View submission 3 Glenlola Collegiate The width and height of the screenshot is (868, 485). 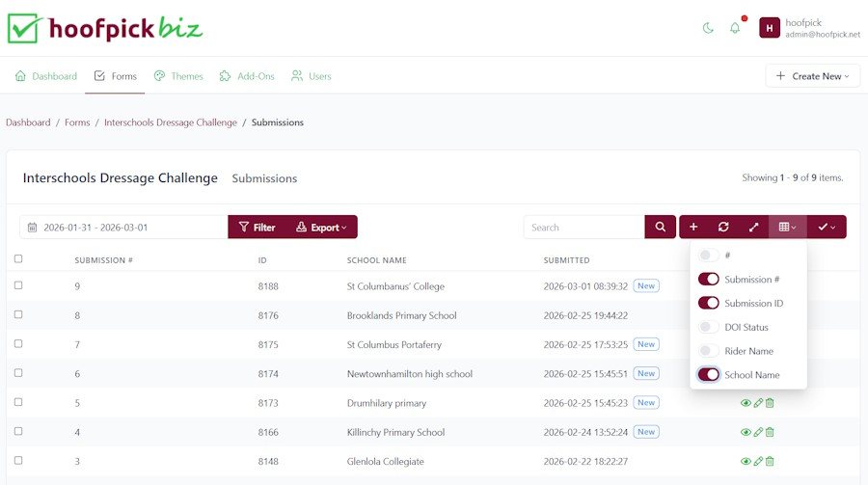746,461
